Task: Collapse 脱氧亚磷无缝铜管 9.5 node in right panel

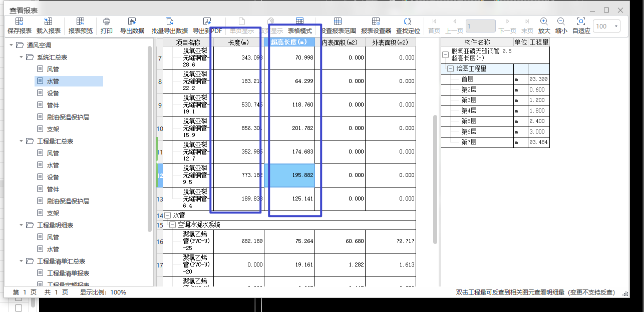Action: point(445,55)
